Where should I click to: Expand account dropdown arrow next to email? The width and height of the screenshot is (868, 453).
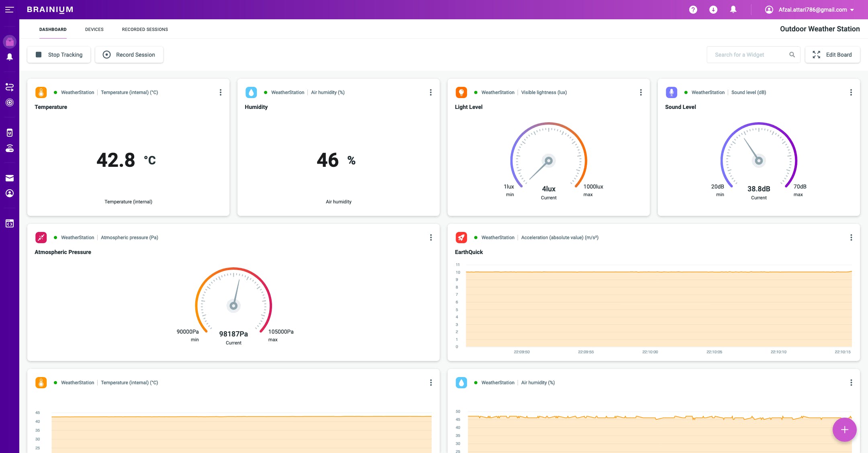point(852,10)
